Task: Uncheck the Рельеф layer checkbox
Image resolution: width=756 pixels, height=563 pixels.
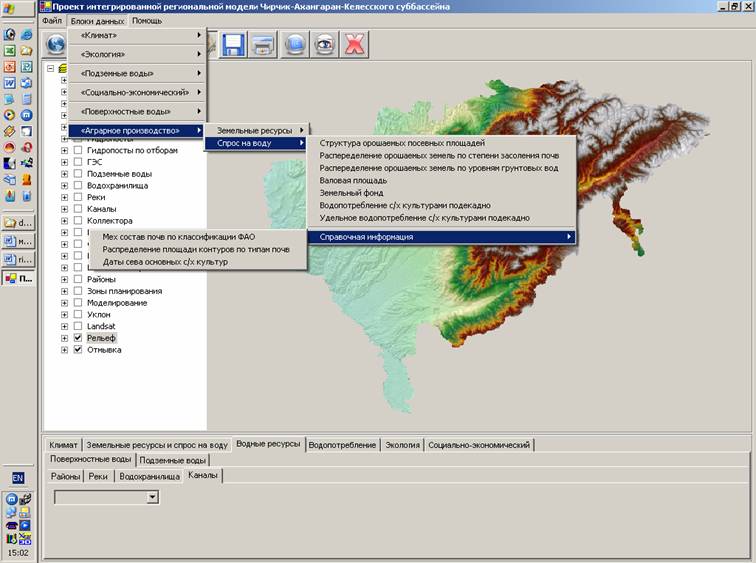Action: click(78, 338)
